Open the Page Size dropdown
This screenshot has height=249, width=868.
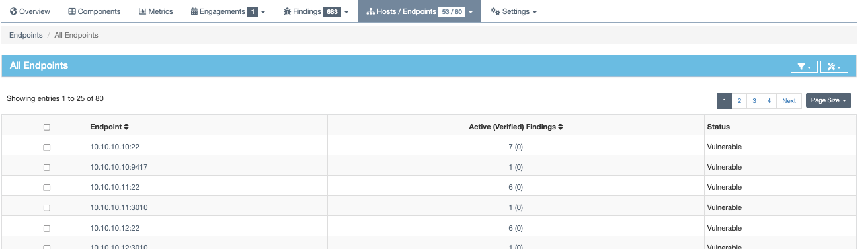[828, 100]
